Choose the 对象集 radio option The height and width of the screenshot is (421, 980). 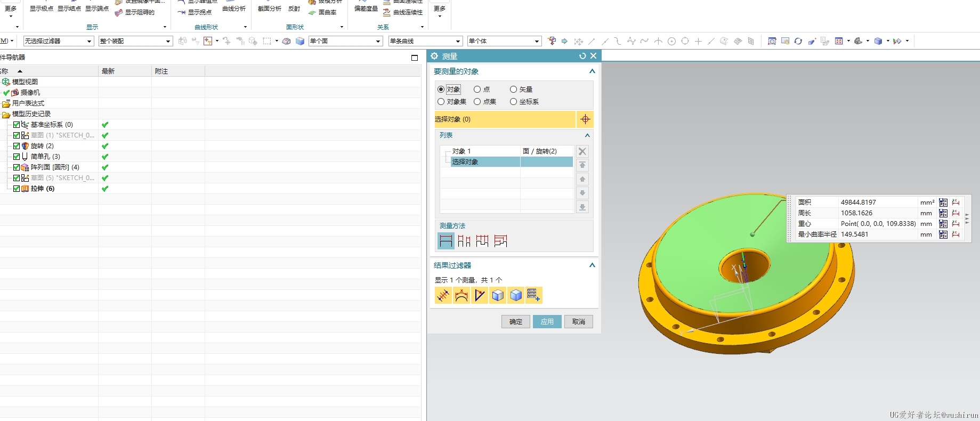(441, 102)
